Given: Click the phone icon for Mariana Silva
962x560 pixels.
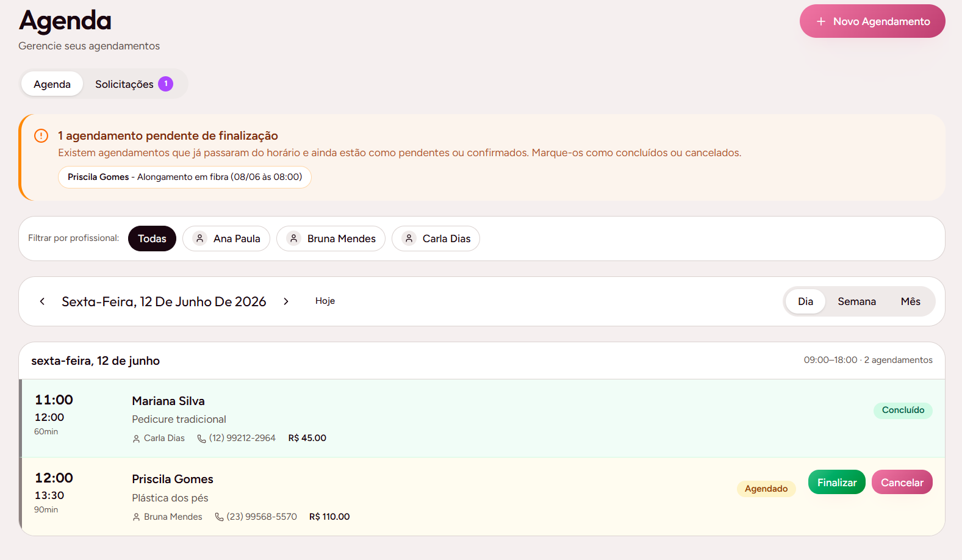Looking at the screenshot, I should 201,439.
